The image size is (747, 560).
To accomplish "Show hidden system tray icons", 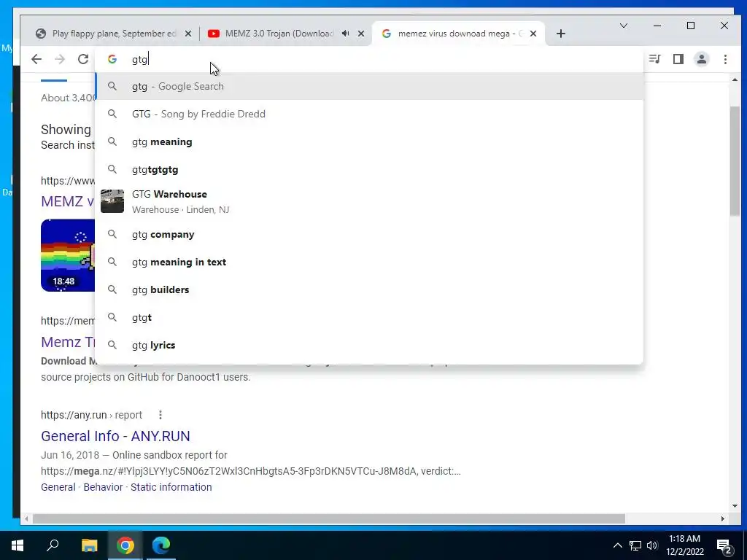I will [617, 545].
